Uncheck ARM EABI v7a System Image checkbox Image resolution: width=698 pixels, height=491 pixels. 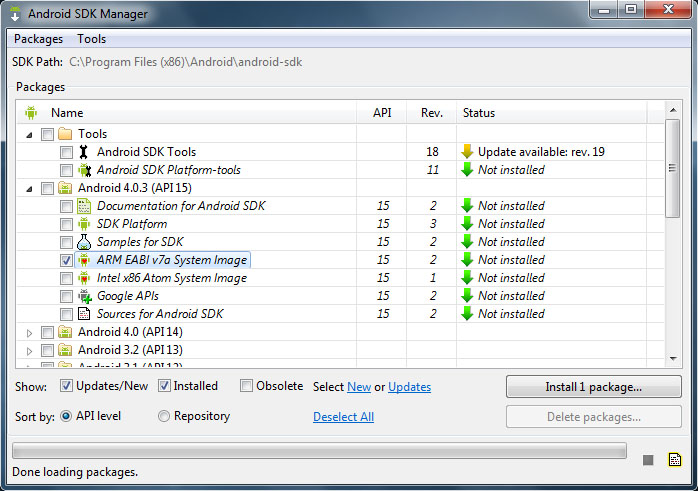pos(66,260)
